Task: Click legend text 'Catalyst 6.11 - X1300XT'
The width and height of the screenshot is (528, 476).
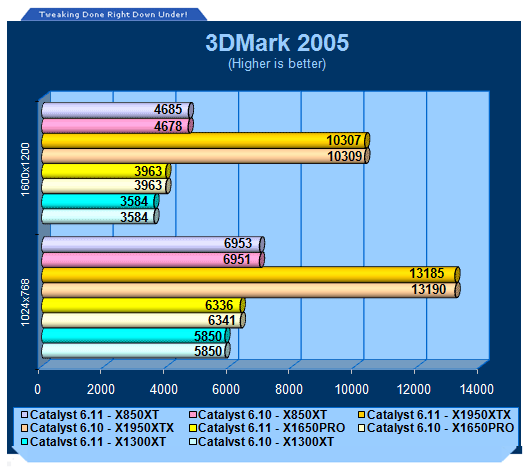Action: (x=98, y=442)
